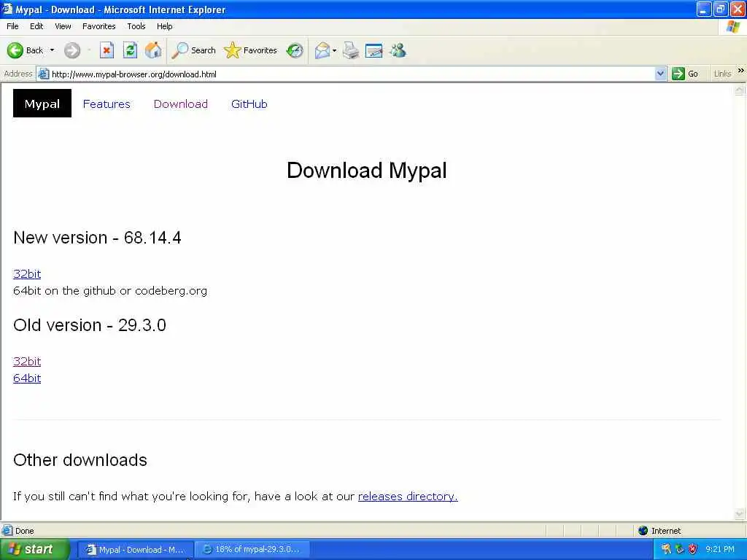The width and height of the screenshot is (747, 560).
Task: Switch to Mypal - Download taskbar window
Action: [135, 550]
